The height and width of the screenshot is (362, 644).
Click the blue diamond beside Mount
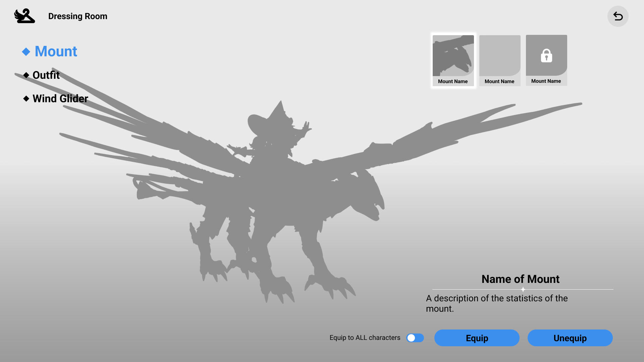[x=26, y=52]
